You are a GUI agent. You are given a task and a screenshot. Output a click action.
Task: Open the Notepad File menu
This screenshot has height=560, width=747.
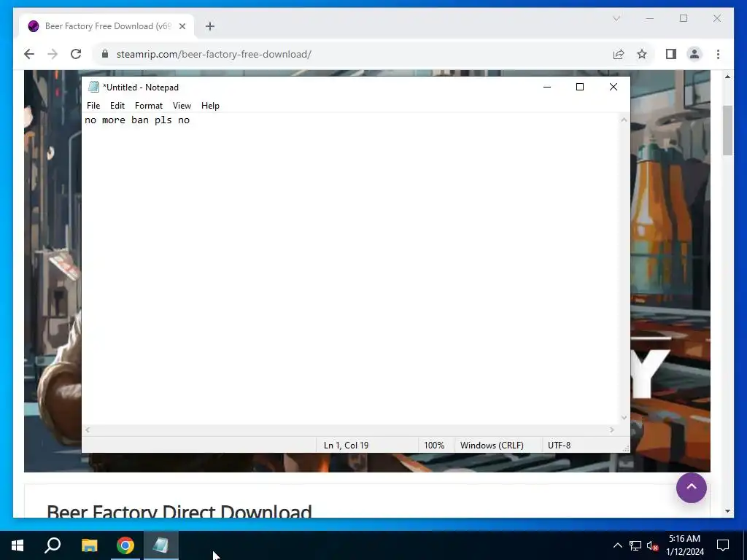[x=93, y=106]
